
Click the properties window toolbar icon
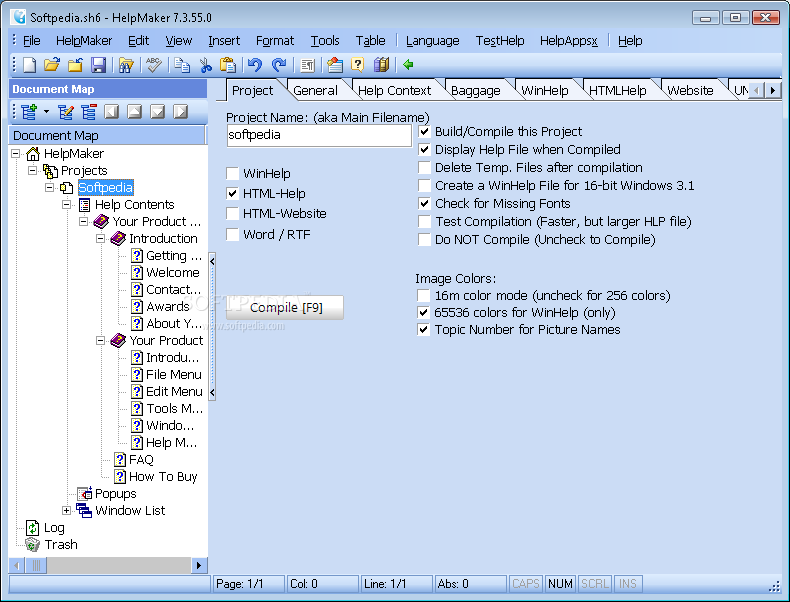coord(335,64)
